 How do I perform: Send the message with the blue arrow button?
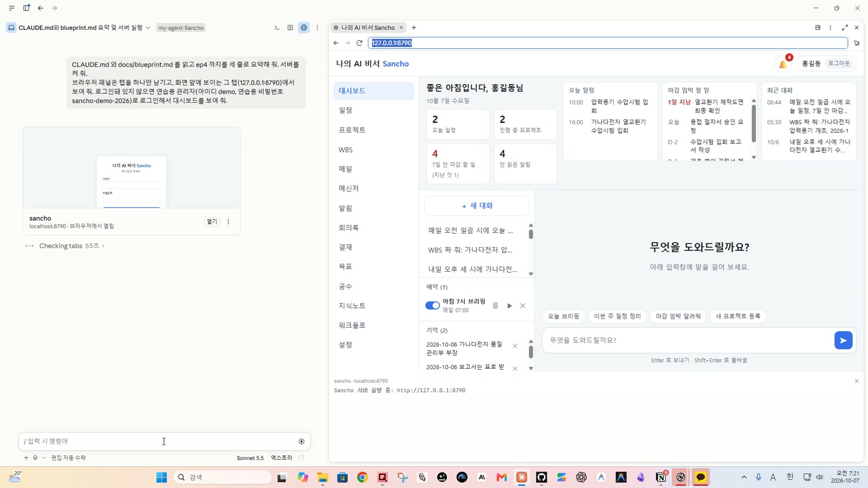843,341
